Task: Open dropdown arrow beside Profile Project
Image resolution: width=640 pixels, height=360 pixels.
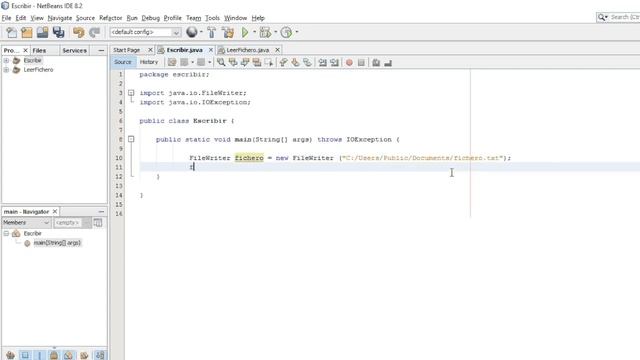Action: tap(297, 32)
